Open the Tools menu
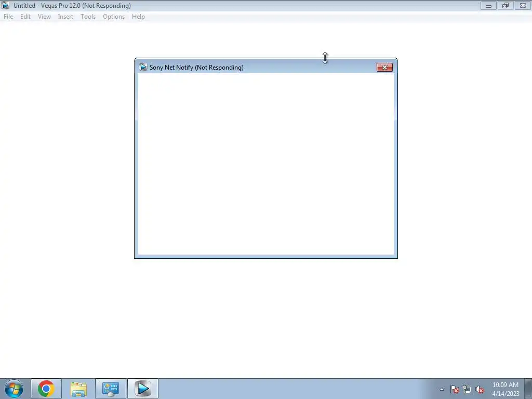 point(88,17)
